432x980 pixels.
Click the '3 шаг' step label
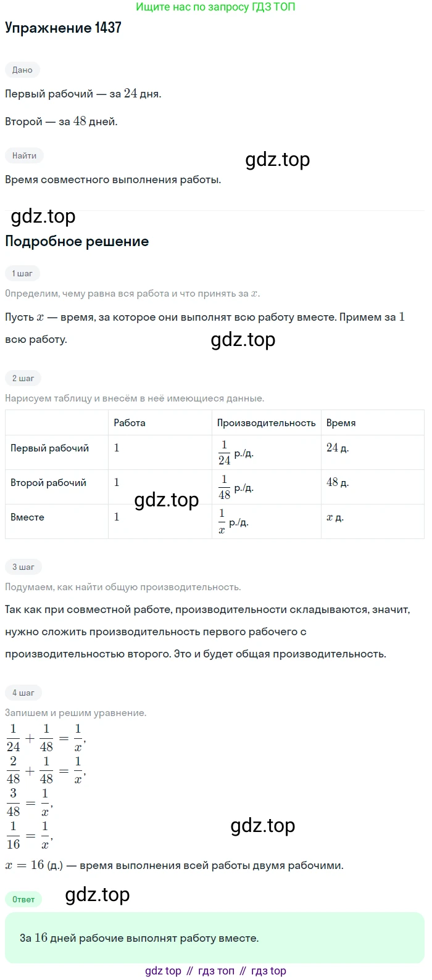[23, 567]
